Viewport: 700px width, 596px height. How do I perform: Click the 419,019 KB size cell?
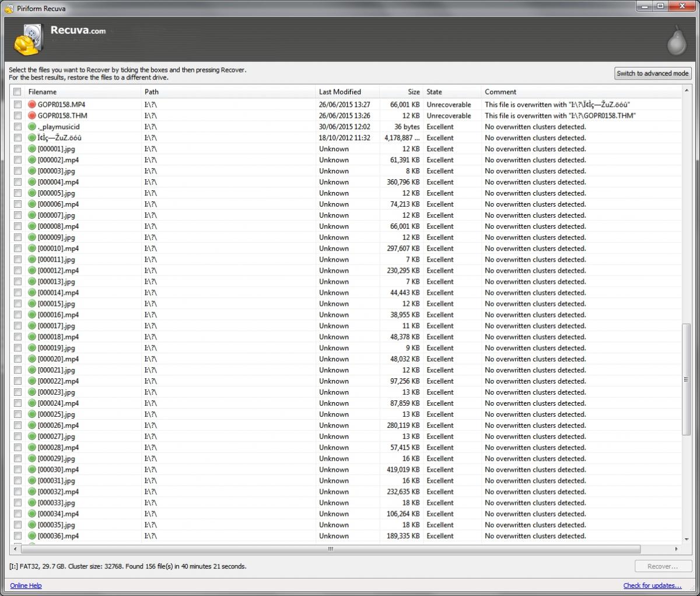403,470
